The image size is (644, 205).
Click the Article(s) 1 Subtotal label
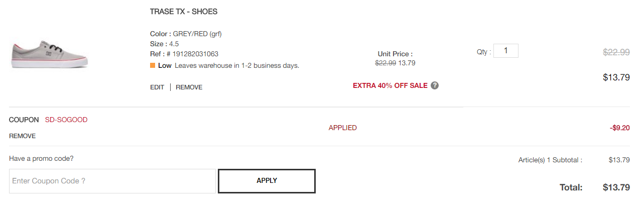click(x=550, y=160)
